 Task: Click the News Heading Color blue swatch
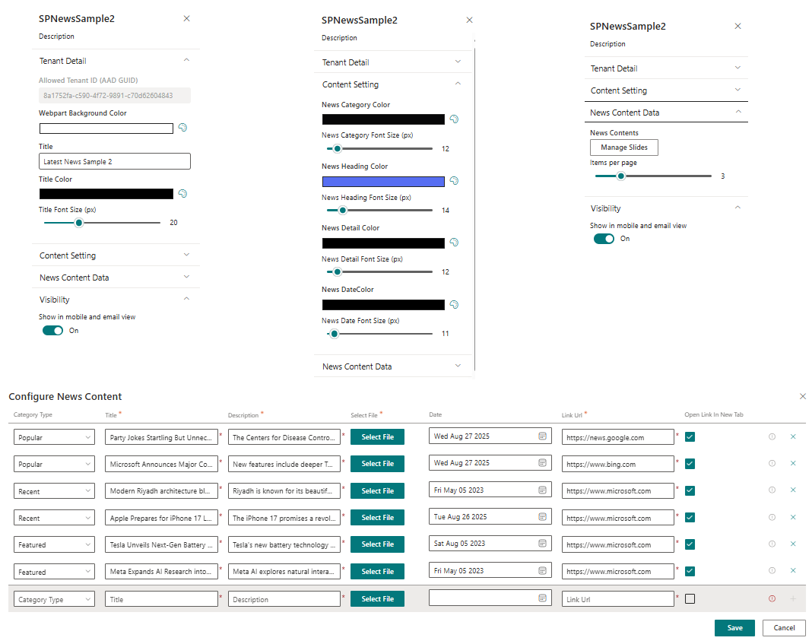(x=383, y=181)
